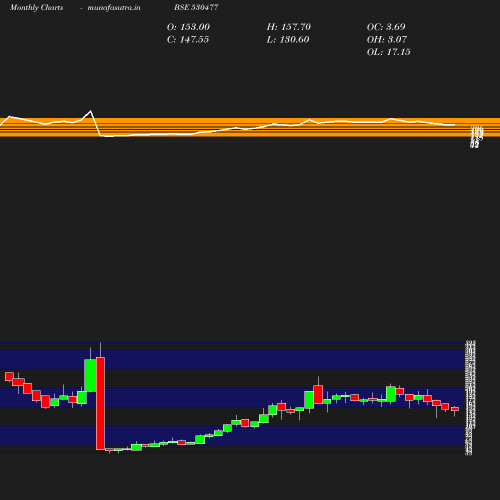The image size is (500, 500).
Task: Click the first red candlestick on the far left
Action: point(9,377)
